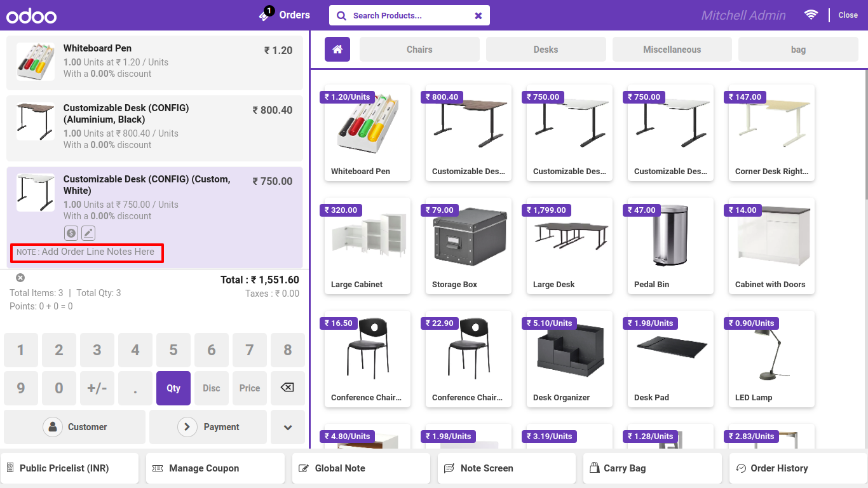
Task: Add the ₹ 16.50 Conference Chair product
Action: coord(367,359)
